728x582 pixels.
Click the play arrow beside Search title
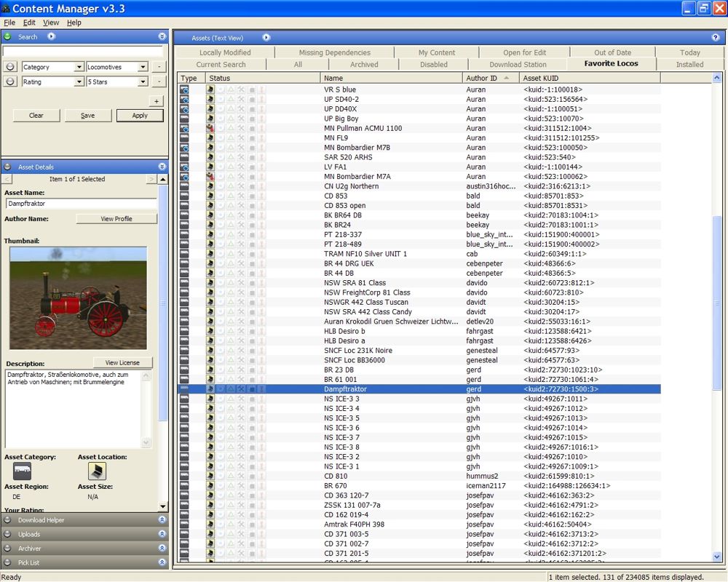coord(52,36)
